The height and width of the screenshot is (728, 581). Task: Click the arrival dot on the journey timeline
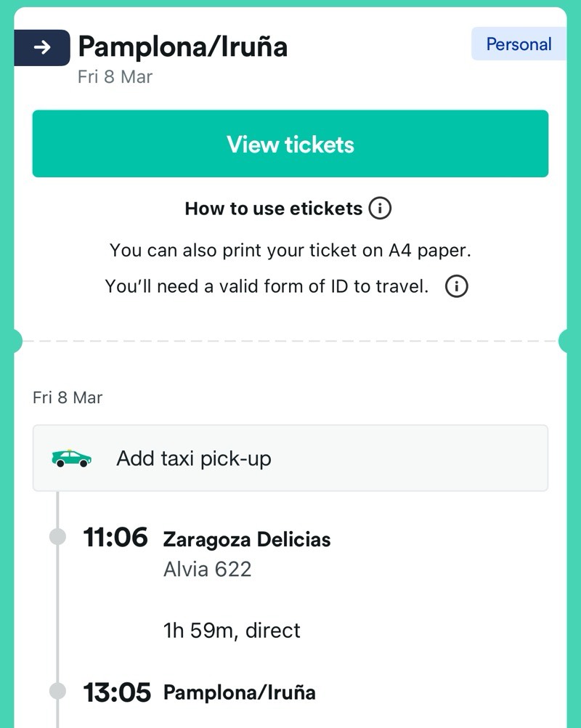click(x=57, y=692)
